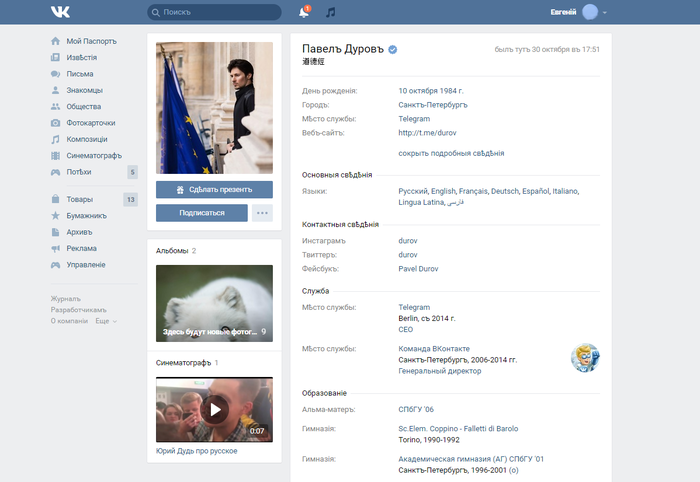
Task: Open the three-dots more actions menu
Action: 262,212
